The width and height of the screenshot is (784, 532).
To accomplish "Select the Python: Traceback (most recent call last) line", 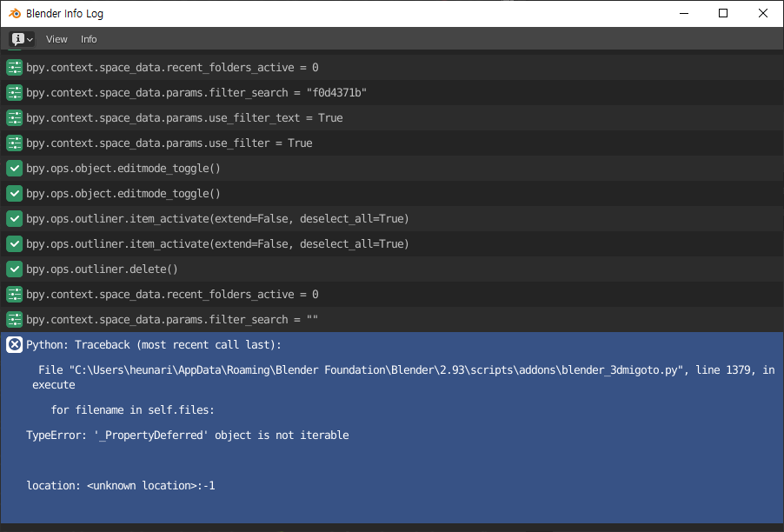I will [154, 344].
